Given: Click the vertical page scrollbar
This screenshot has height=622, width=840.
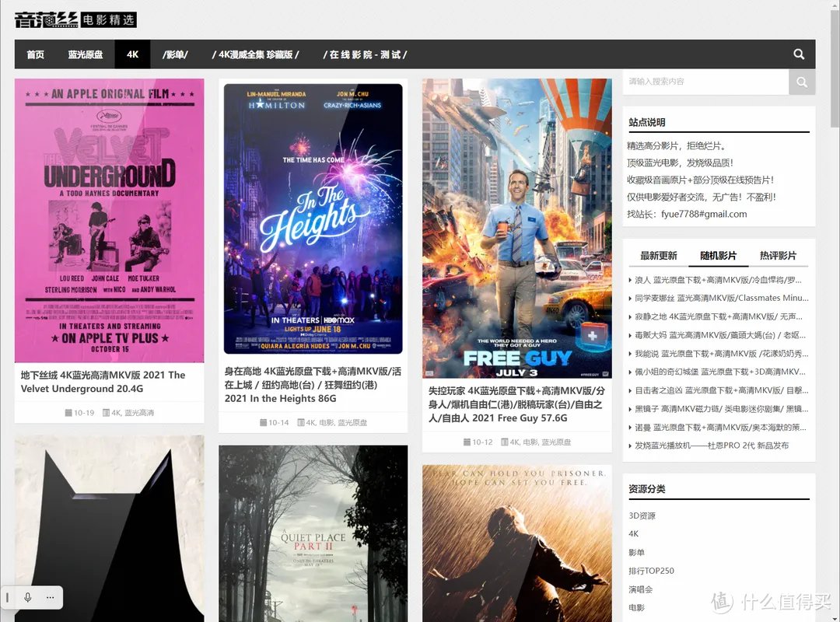Looking at the screenshot, I should click(835, 78).
